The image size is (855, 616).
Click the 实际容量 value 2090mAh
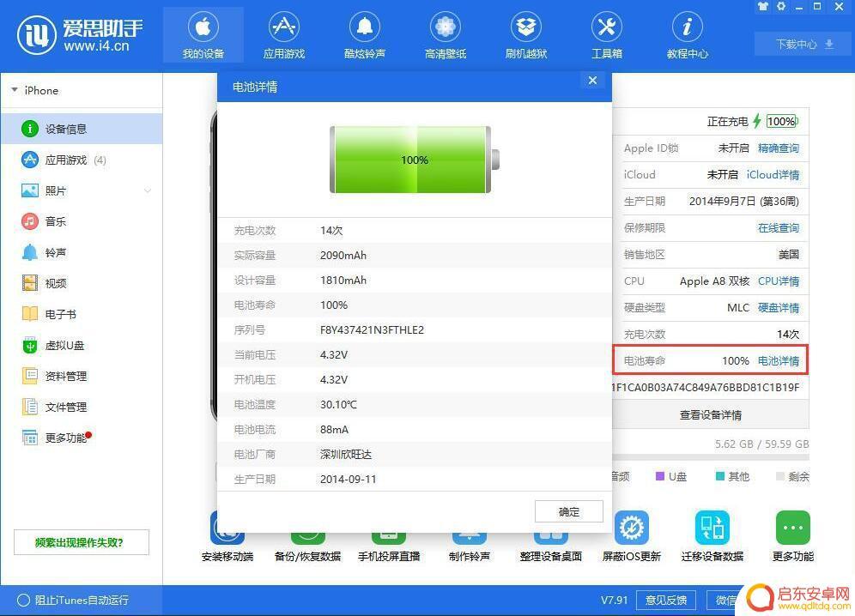click(x=343, y=255)
